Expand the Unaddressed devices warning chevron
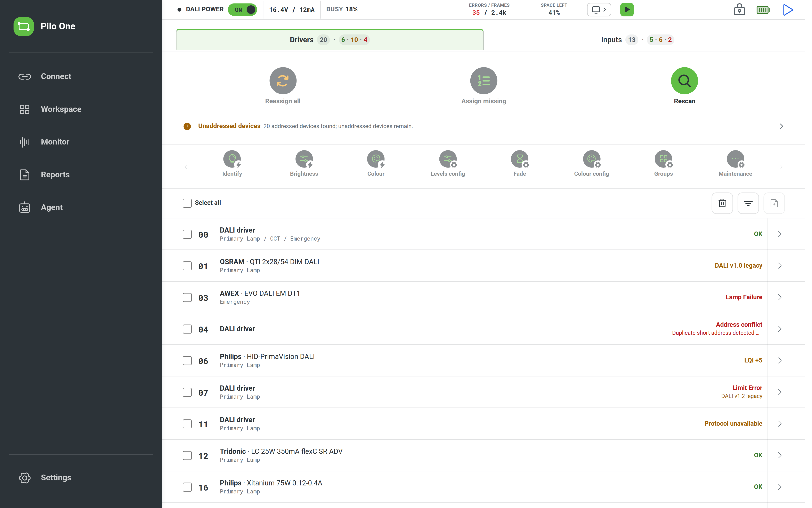Image resolution: width=812 pixels, height=508 pixels. coord(781,126)
